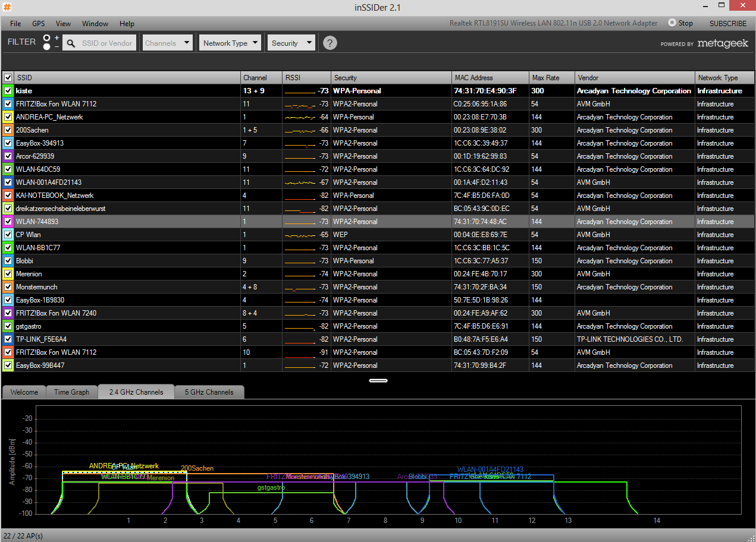This screenshot has height=542, width=756.
Task: Select the EasyBox-1B9830 row
Action: coord(378,300)
